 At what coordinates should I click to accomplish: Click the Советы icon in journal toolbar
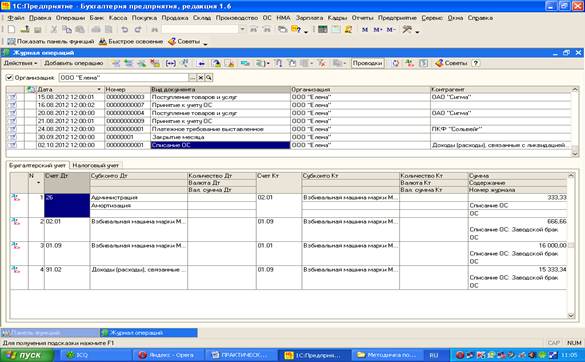(x=451, y=63)
